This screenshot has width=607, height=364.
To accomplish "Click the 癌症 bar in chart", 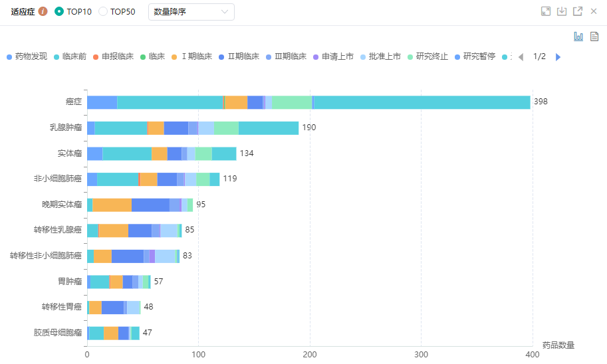I will pyautogui.click(x=308, y=102).
